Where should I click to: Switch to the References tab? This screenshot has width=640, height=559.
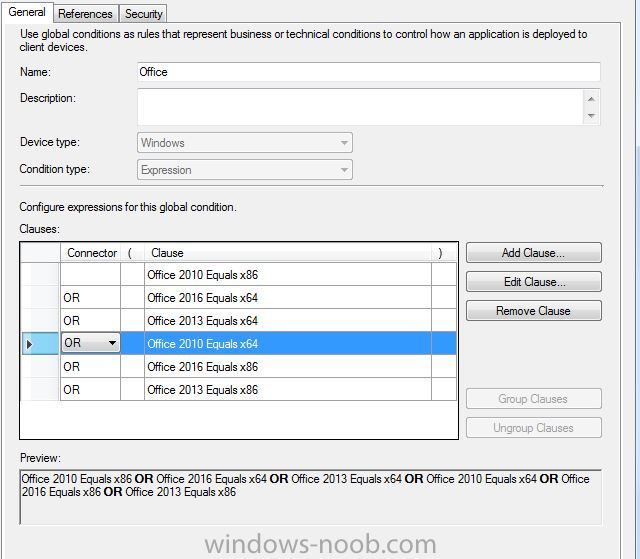(85, 14)
